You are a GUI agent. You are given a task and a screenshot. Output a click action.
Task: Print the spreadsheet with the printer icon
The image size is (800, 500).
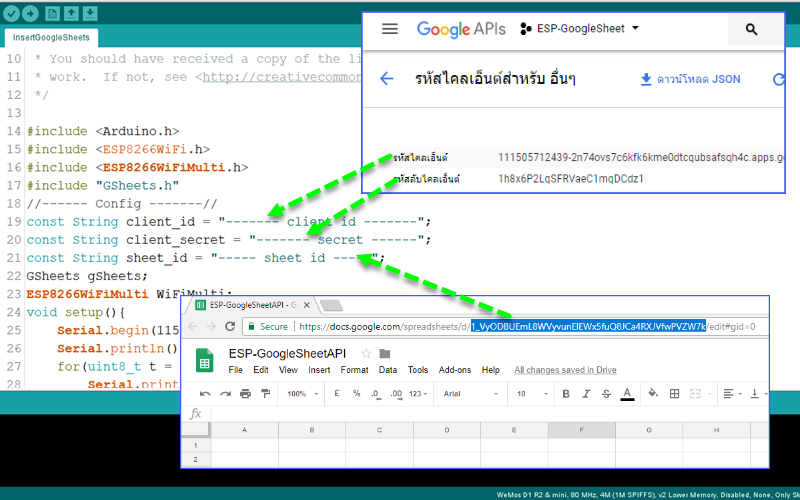click(x=245, y=393)
